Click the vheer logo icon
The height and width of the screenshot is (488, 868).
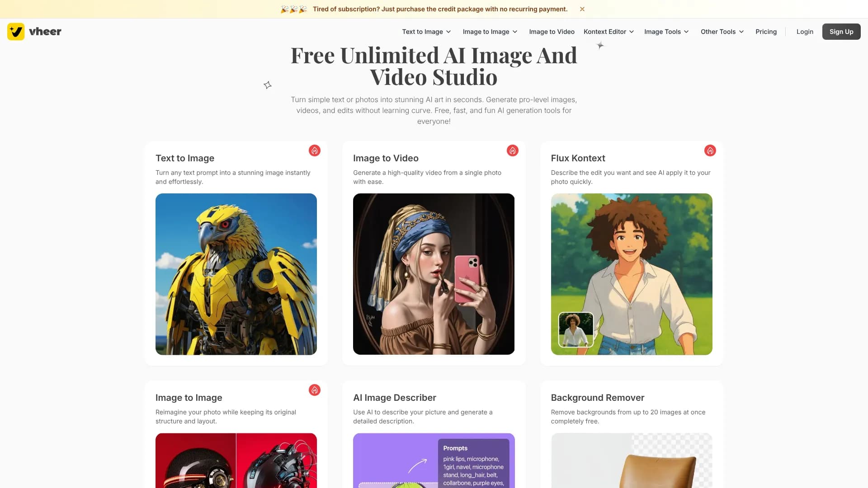tap(16, 32)
